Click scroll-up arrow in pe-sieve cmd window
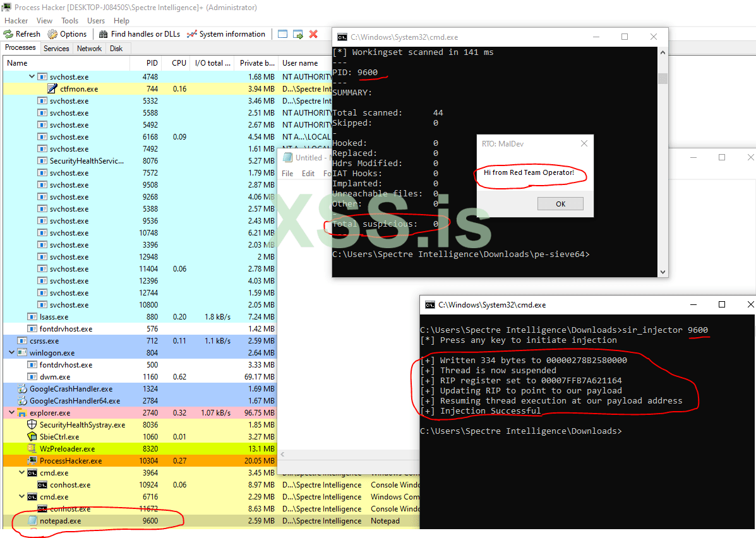This screenshot has width=756, height=538. tap(663, 52)
